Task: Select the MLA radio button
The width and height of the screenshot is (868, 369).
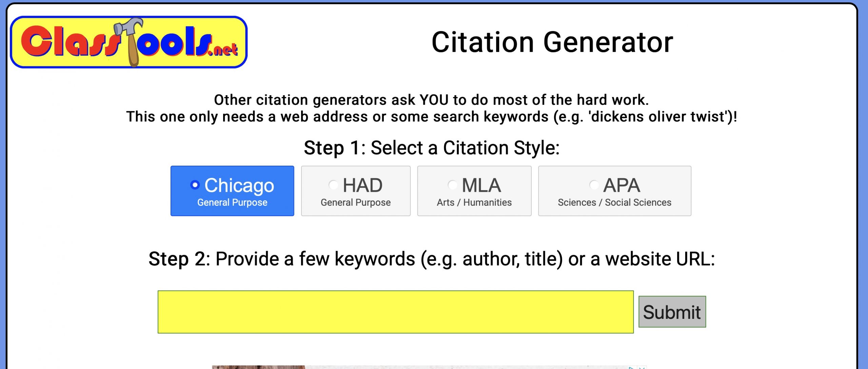Action: tap(452, 185)
